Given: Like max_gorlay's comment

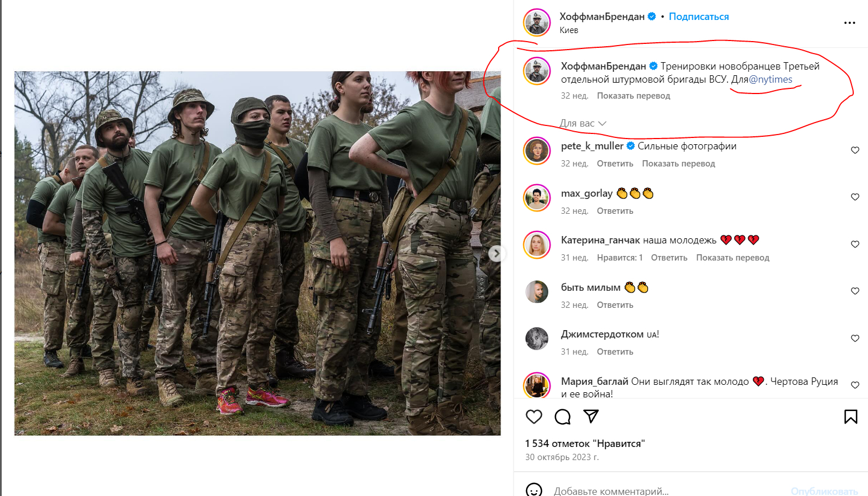Looking at the screenshot, I should (x=855, y=197).
